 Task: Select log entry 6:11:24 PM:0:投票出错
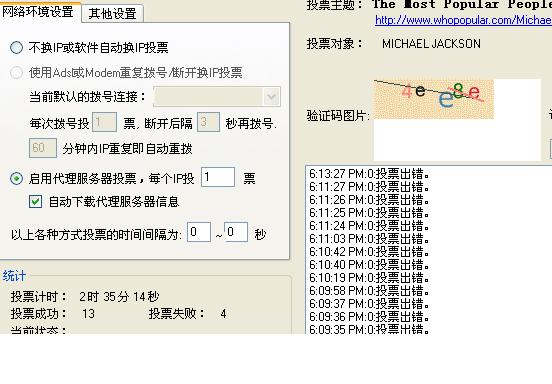369,226
